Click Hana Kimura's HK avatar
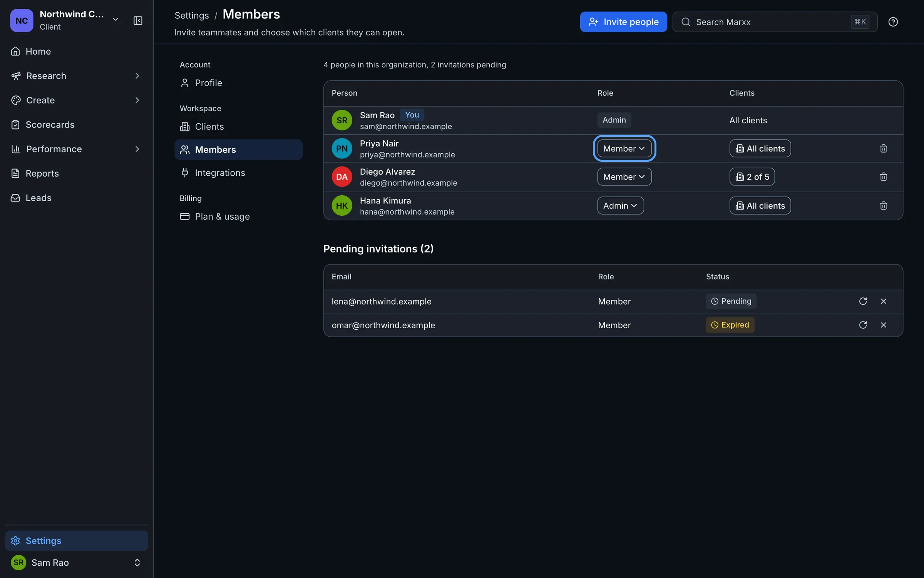This screenshot has width=924, height=578. coord(342,205)
